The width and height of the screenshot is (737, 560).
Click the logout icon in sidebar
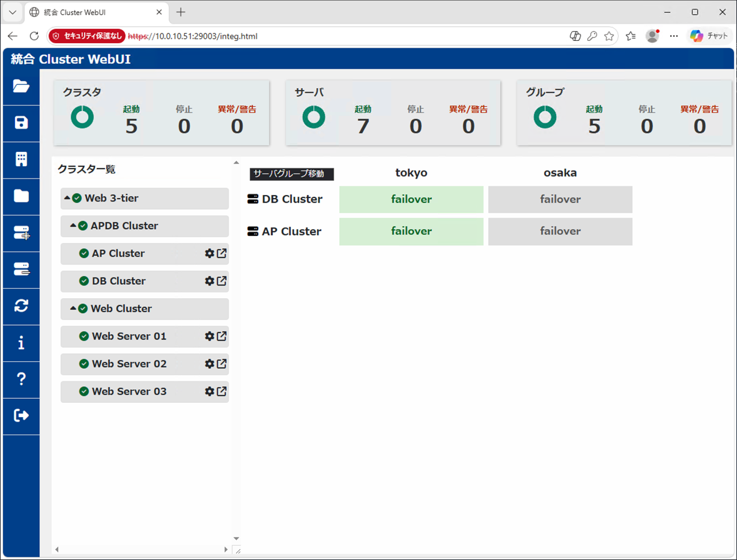click(x=21, y=416)
